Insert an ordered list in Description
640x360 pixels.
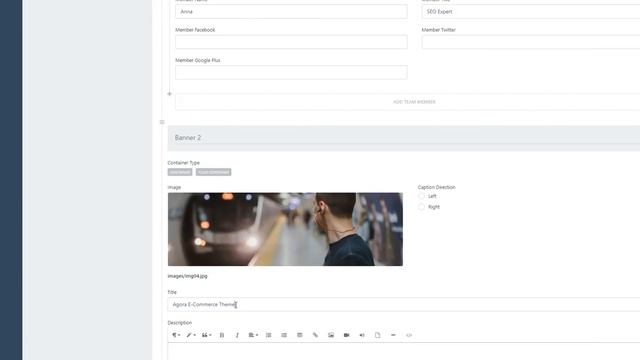(269, 335)
